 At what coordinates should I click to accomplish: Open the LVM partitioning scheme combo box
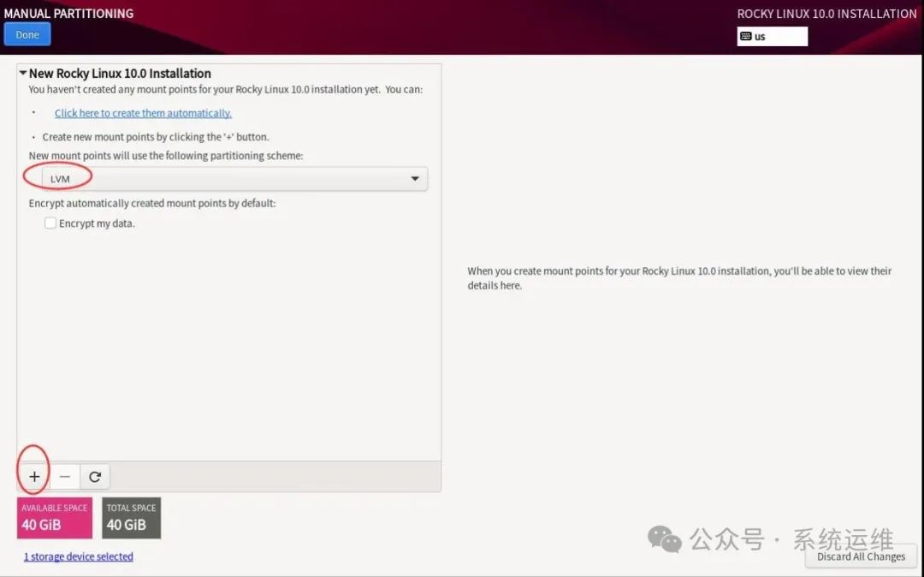click(234, 179)
